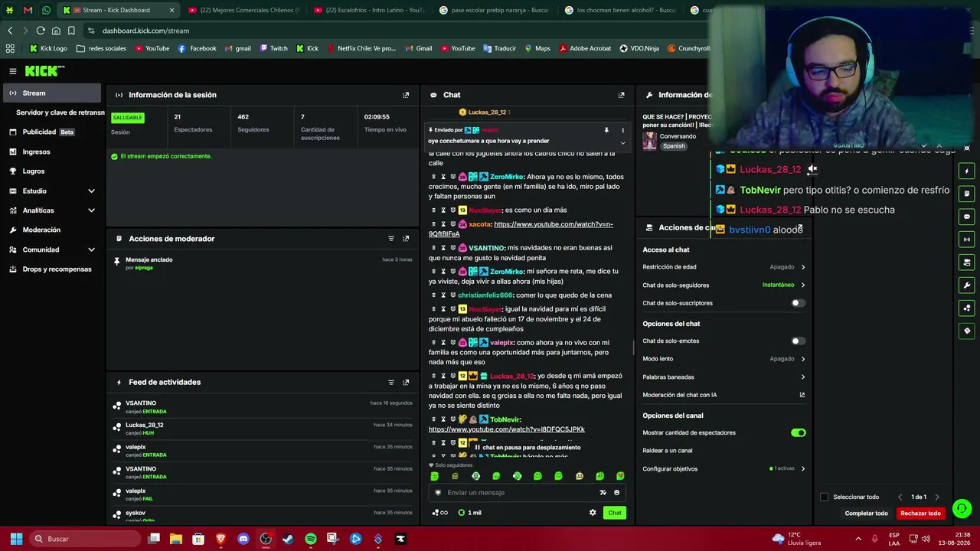This screenshot has width=980, height=551.
Task: Open the Twitch bookmark in the bookmarks bar
Action: pos(274,48)
